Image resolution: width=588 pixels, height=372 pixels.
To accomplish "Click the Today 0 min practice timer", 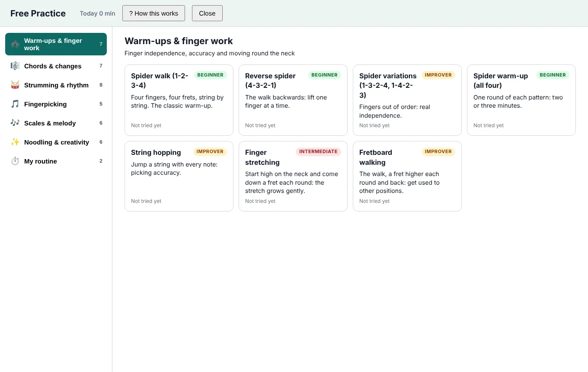I will (97, 13).
